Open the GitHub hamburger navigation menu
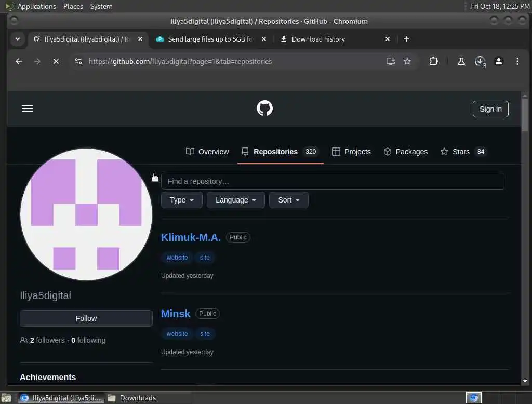532x404 pixels. (28, 109)
